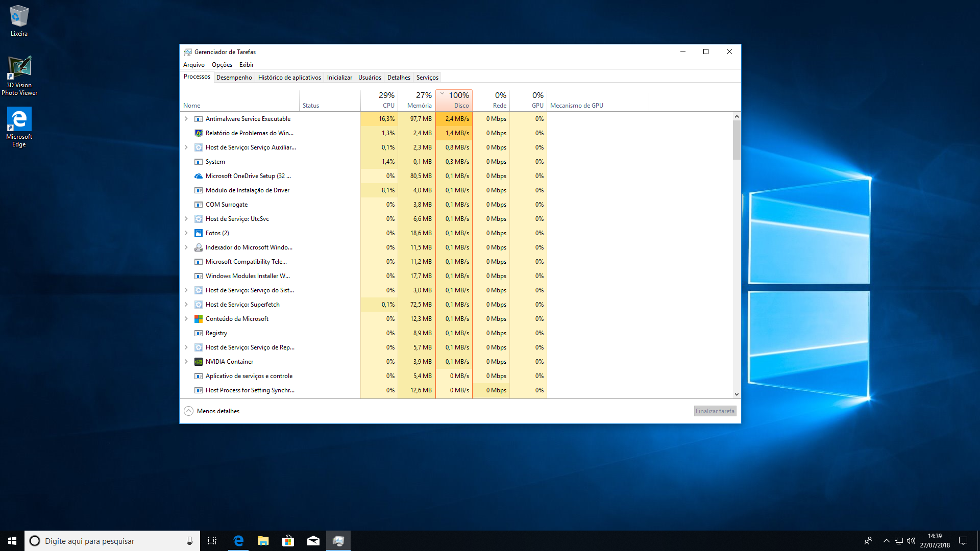Click the Antimalware Service Executable process icon
Viewport: 980px width, 551px height.
tap(199, 119)
